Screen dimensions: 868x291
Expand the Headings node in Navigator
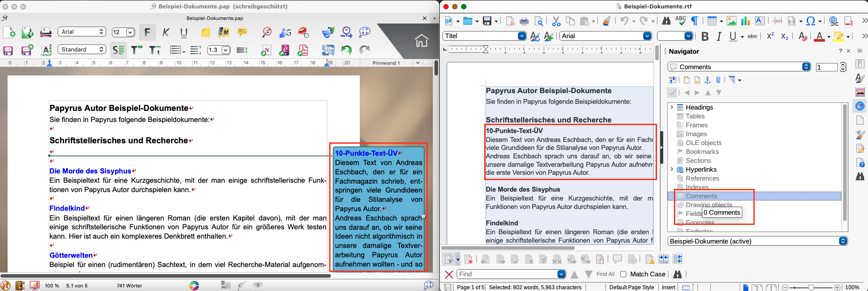672,107
